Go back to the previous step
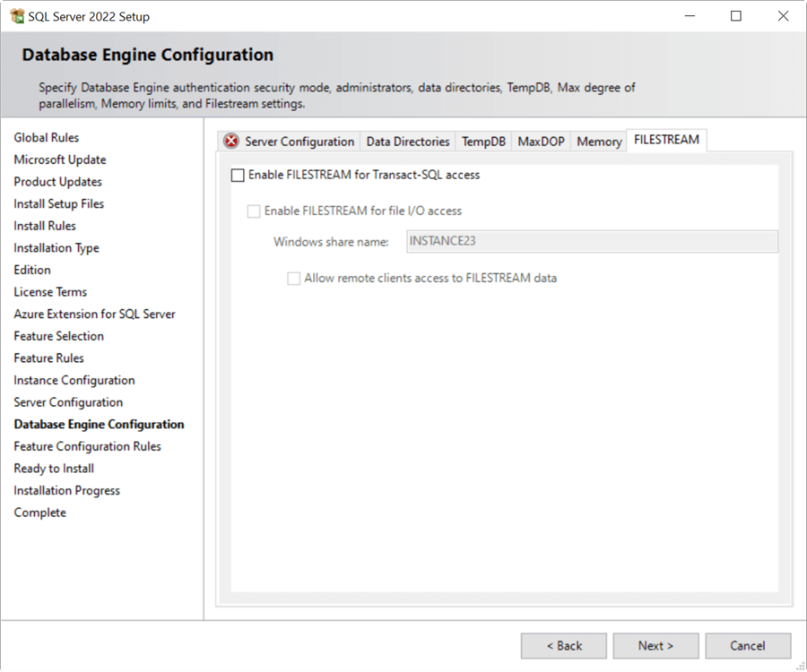This screenshot has height=672, width=807. point(563,645)
